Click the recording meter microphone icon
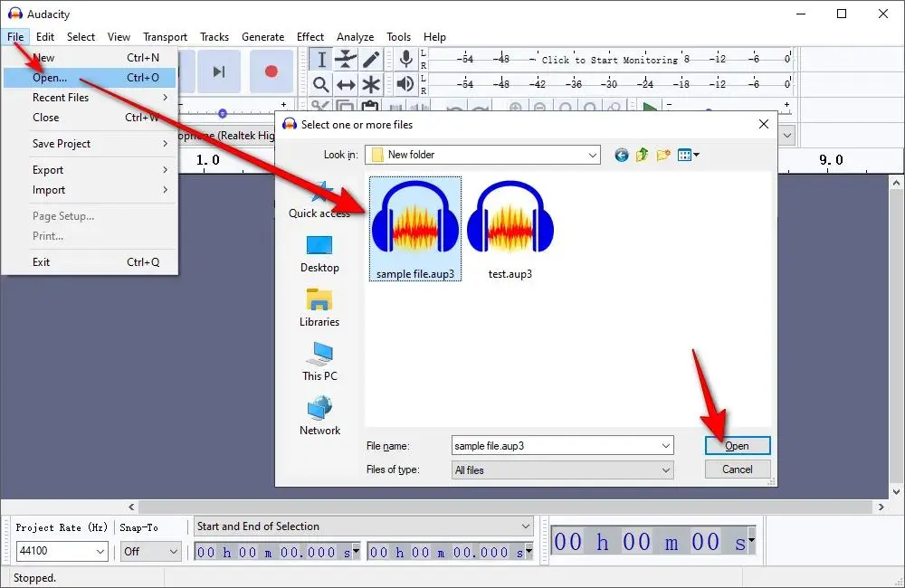The image size is (905, 588). 405,59
